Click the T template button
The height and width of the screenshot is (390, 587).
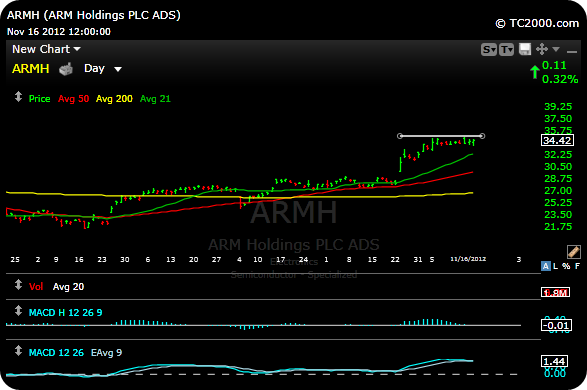[507, 49]
